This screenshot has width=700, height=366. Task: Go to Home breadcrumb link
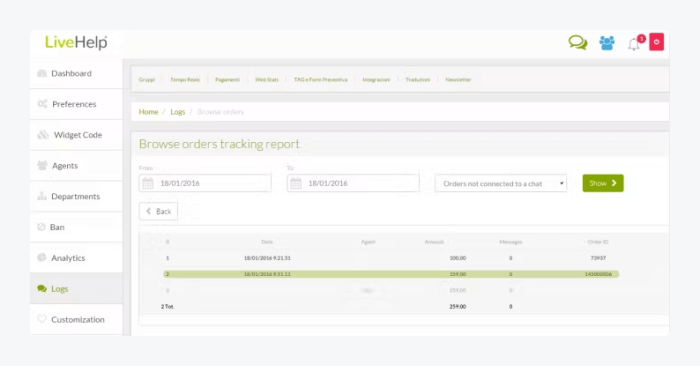point(149,112)
